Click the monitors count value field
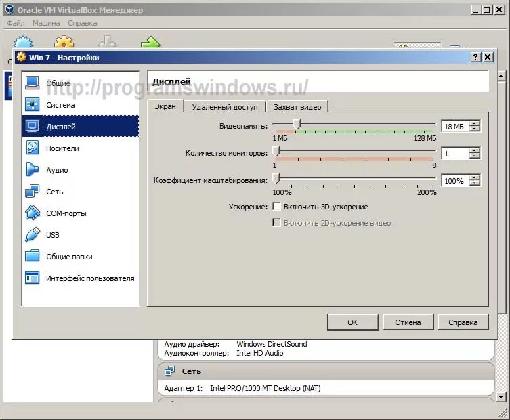510x420 pixels. (x=456, y=153)
